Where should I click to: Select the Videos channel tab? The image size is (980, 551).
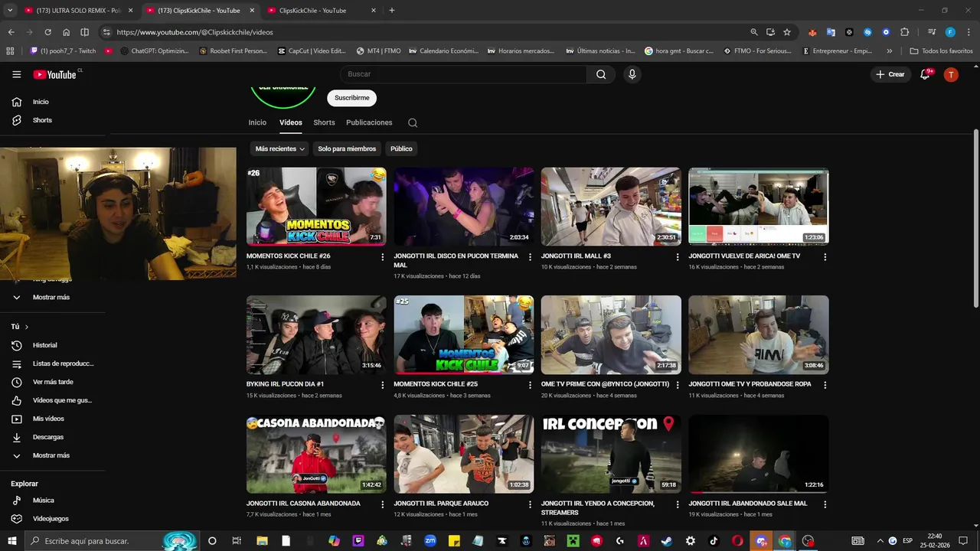click(291, 122)
